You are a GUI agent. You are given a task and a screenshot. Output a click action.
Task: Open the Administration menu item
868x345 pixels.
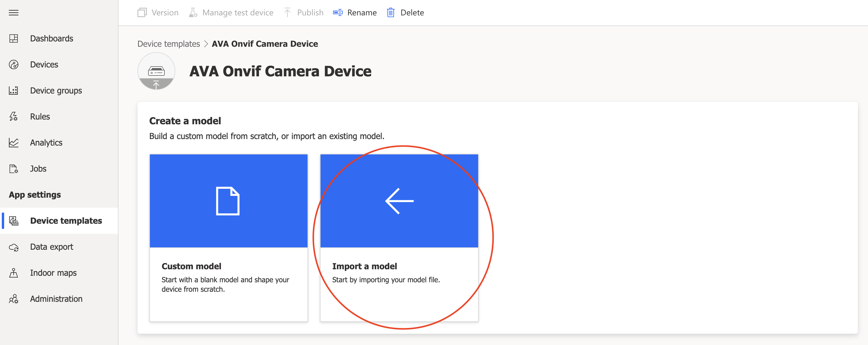tap(57, 299)
